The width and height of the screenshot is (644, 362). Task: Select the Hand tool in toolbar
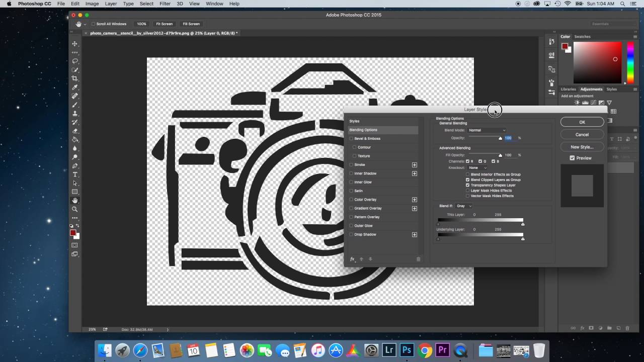click(75, 201)
